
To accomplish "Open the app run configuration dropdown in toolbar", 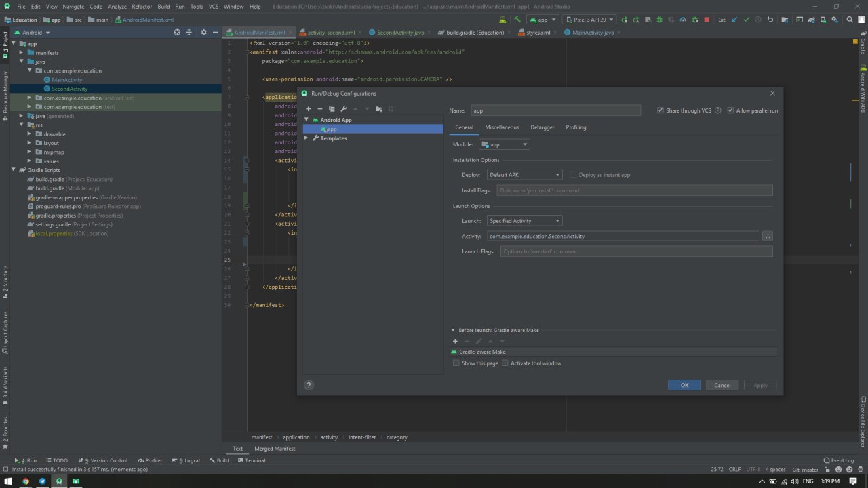I will (542, 20).
